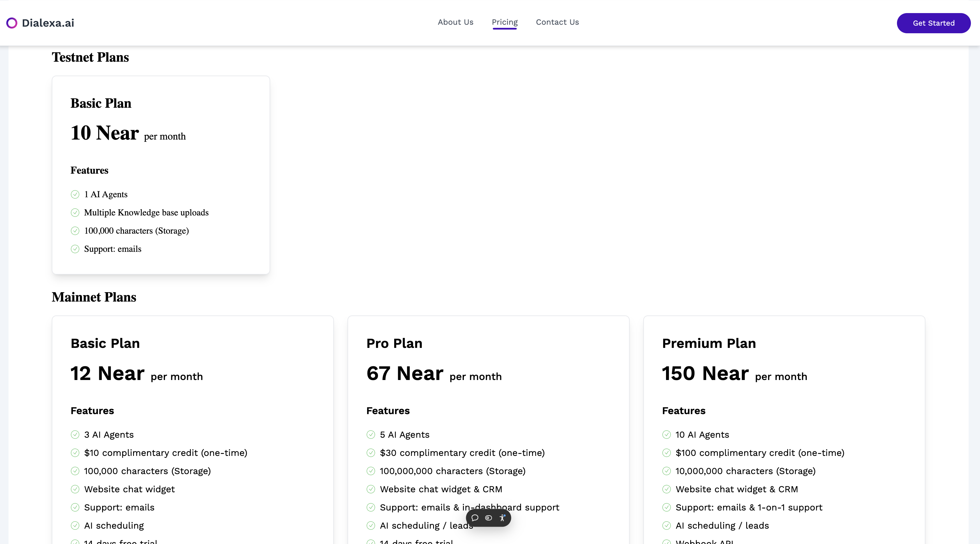This screenshot has width=980, height=544.
Task: Click checkmark beside Website chat widget in Basic Plan
Action: pyautogui.click(x=75, y=489)
